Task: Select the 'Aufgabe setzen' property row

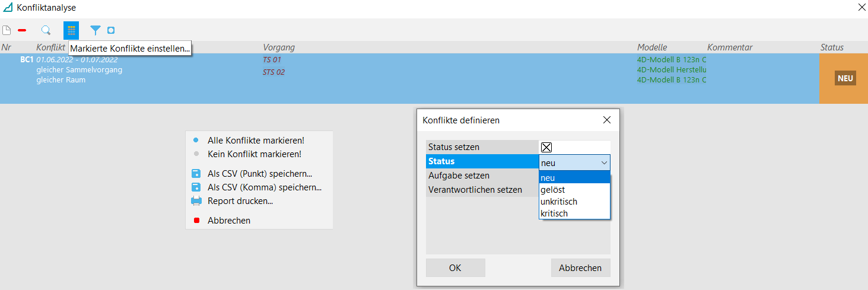Action: point(459,176)
